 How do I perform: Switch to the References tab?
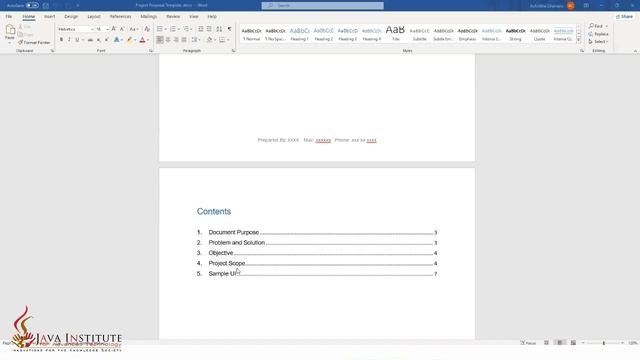120,17
